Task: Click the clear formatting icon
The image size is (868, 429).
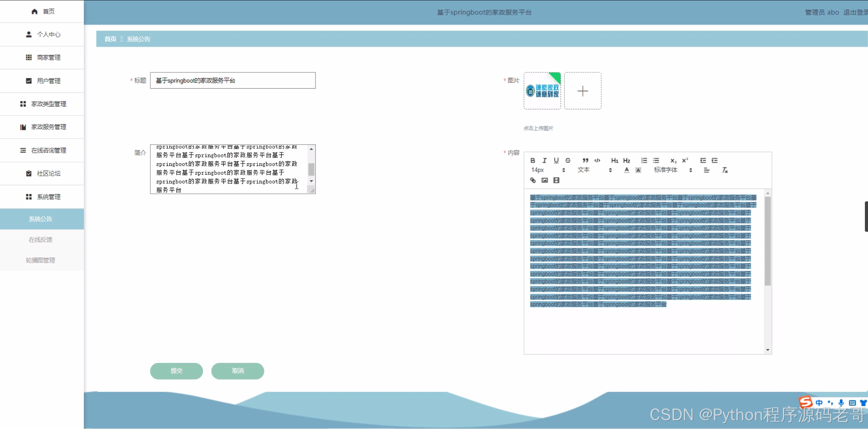Action: tap(725, 170)
